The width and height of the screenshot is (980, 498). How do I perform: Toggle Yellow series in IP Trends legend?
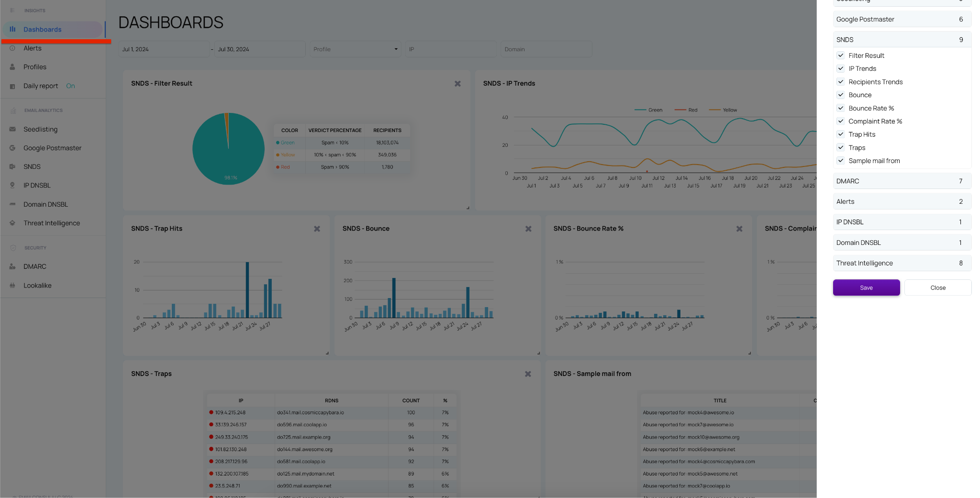(x=723, y=110)
